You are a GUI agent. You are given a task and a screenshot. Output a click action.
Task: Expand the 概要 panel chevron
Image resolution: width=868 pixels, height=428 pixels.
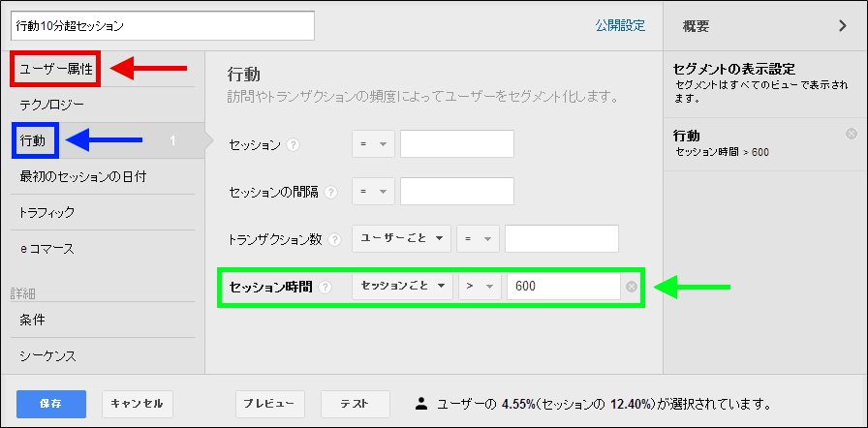(843, 26)
